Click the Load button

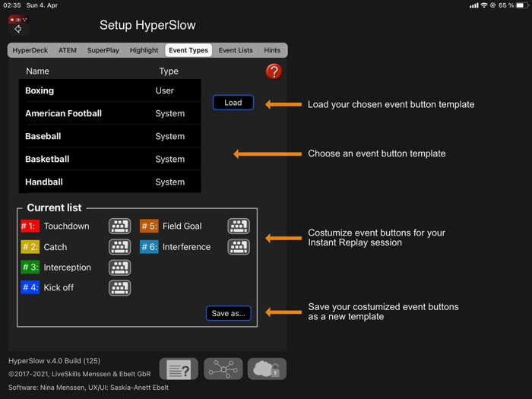pos(233,103)
